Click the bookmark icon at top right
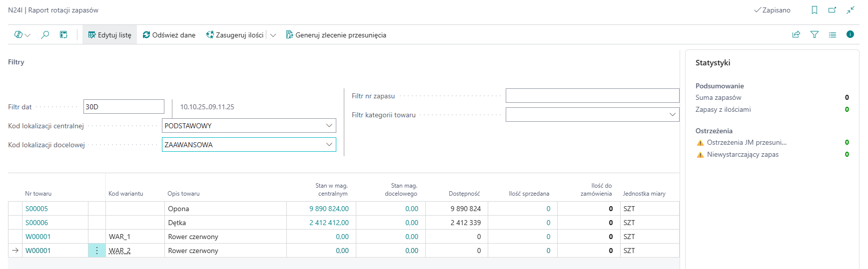This screenshot has width=868, height=269. tap(815, 10)
